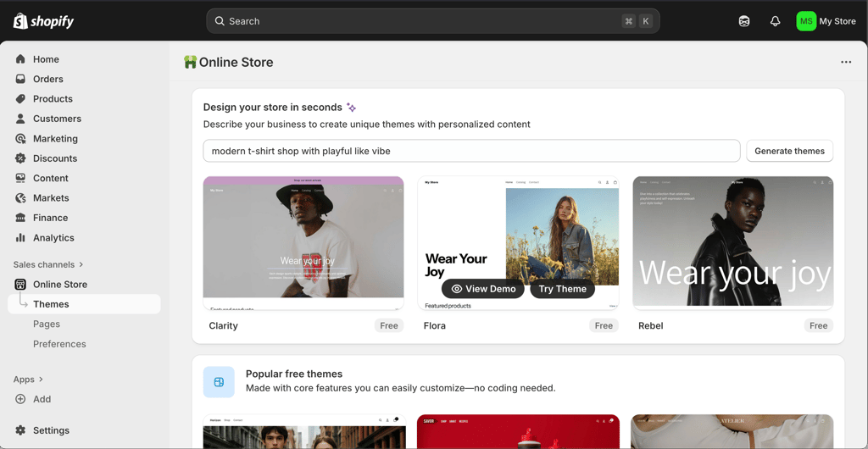Click the green store icon beside Online Store heading

pos(190,62)
